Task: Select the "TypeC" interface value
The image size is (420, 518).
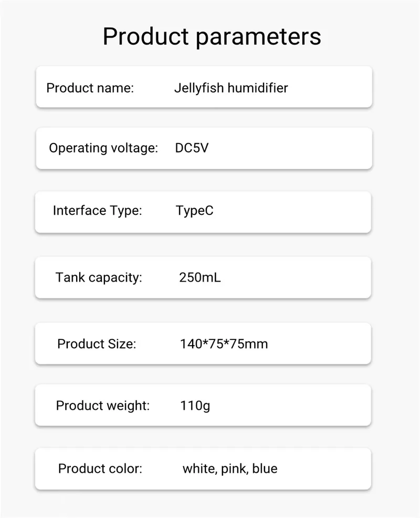Action: [x=195, y=211]
